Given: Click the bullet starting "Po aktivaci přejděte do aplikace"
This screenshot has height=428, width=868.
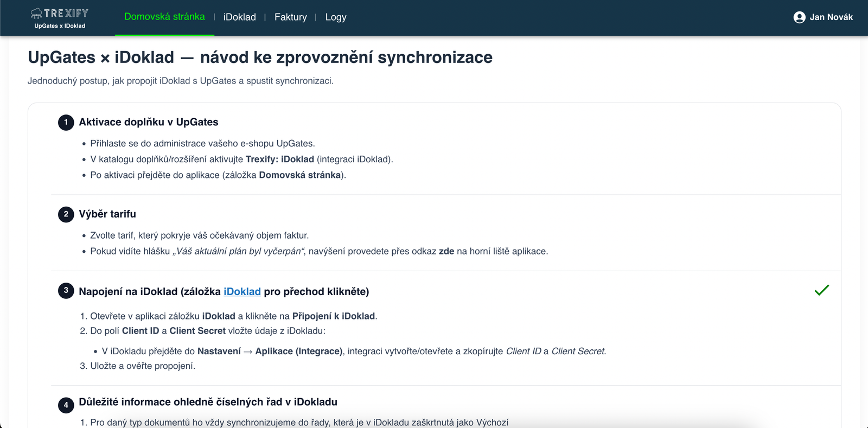Looking at the screenshot, I should click(x=218, y=175).
